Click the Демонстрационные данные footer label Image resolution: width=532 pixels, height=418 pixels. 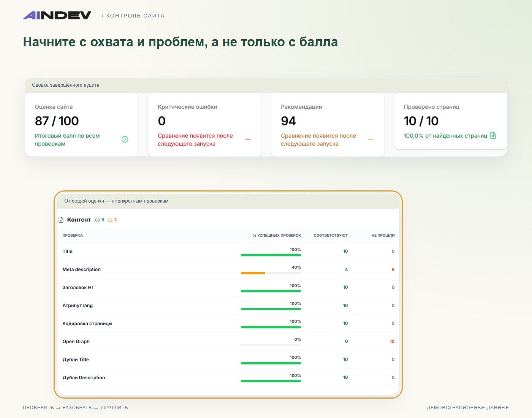[468, 408]
